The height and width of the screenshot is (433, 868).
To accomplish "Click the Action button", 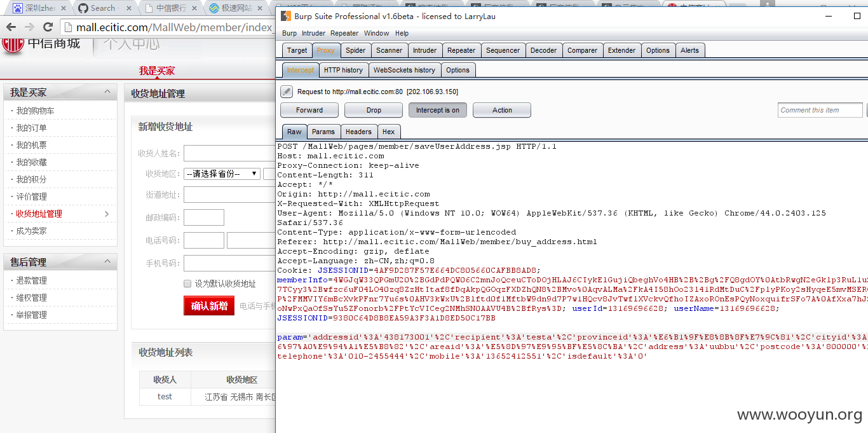I will (x=502, y=110).
